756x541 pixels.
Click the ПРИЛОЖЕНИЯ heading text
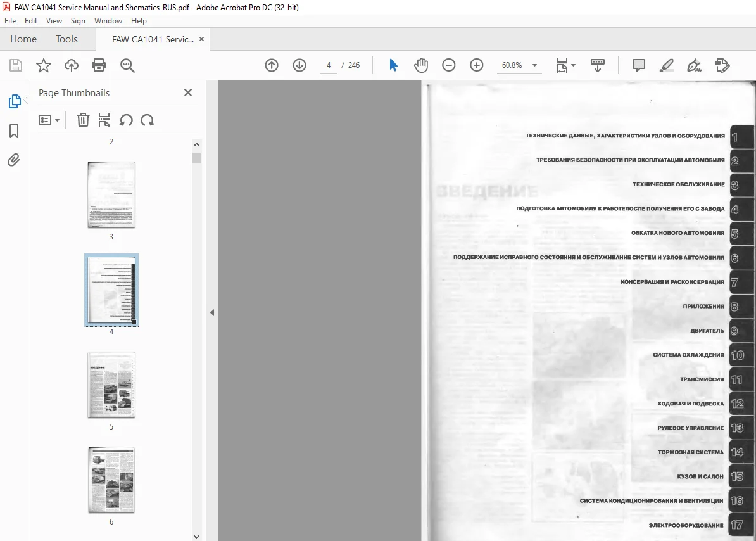point(703,306)
